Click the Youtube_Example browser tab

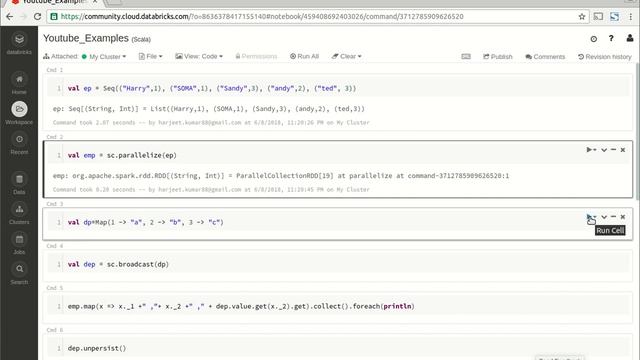pyautogui.click(x=53, y=2)
